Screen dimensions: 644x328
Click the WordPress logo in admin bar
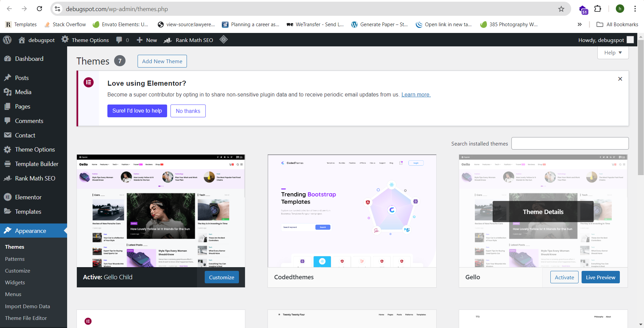click(7, 40)
